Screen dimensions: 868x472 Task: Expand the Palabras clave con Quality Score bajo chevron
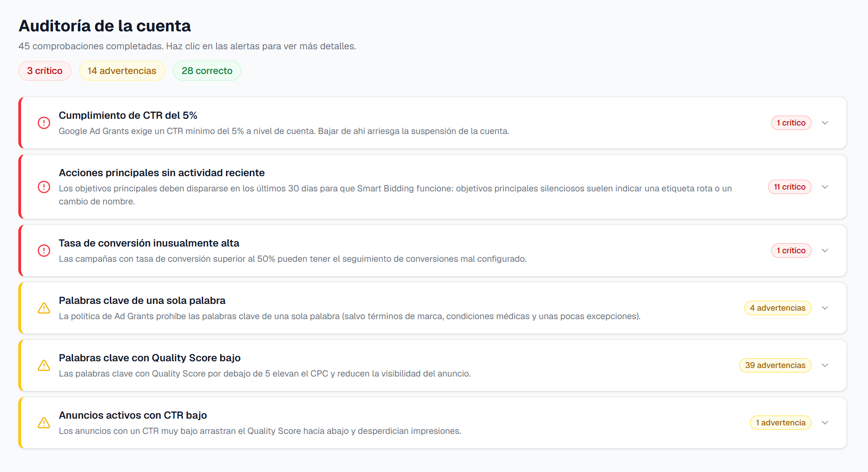coord(825,365)
